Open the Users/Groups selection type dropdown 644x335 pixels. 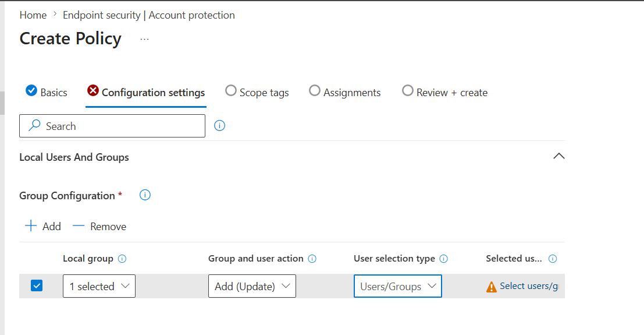coord(397,286)
